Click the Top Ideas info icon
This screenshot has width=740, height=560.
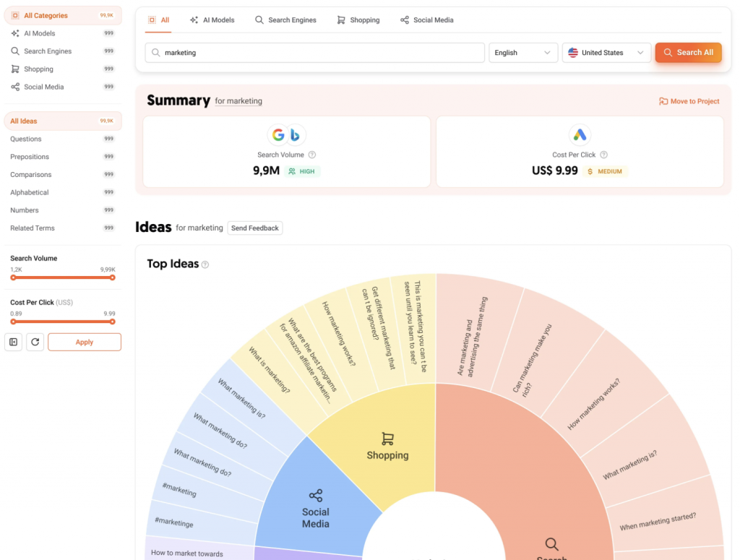[x=205, y=264]
